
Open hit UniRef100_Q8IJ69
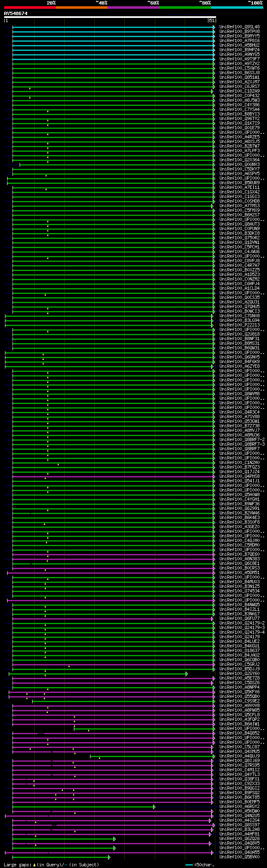239,761
